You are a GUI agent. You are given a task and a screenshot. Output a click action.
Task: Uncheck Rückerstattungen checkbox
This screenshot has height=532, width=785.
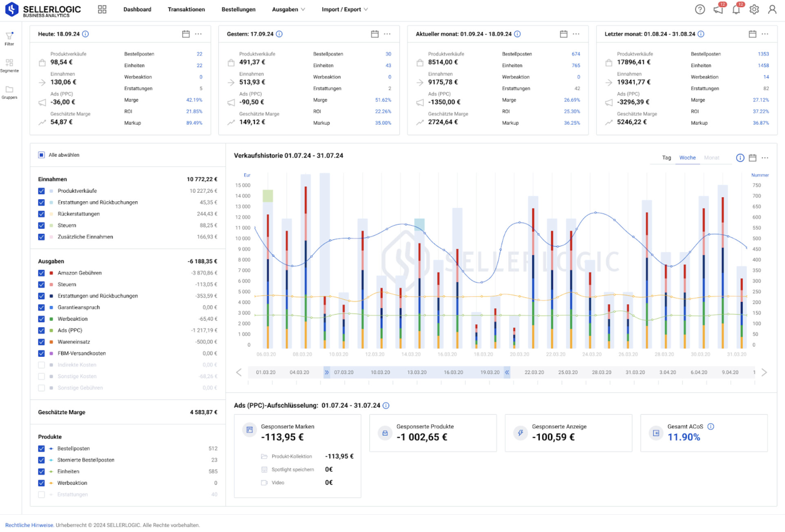41,214
